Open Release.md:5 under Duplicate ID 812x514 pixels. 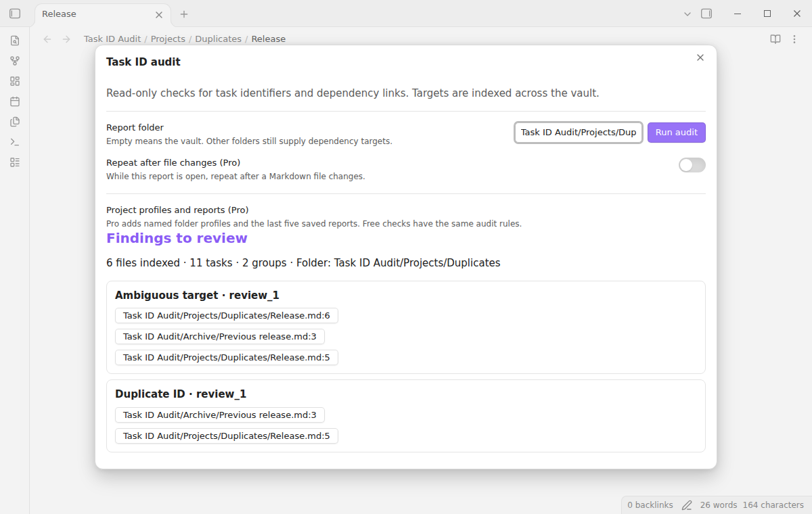227,436
